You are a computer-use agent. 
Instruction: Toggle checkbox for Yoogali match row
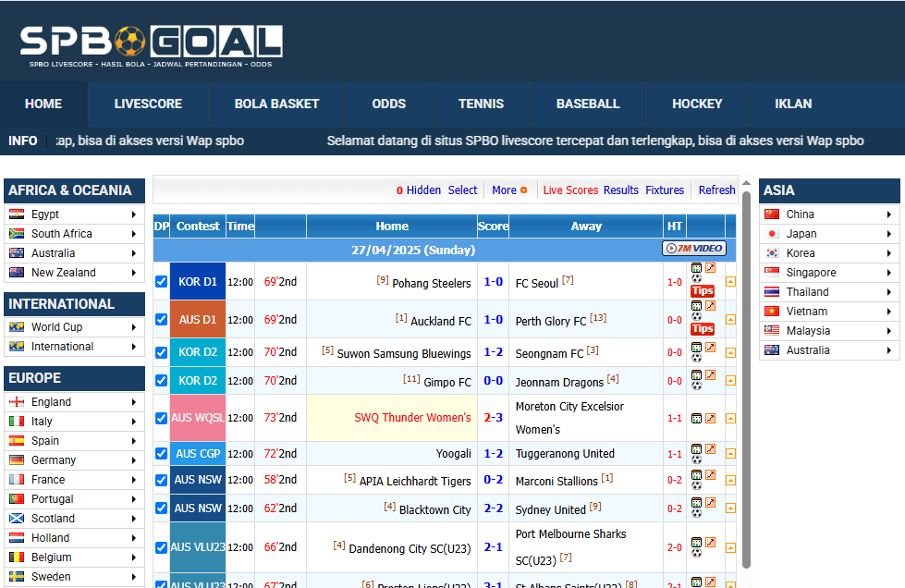tap(162, 453)
